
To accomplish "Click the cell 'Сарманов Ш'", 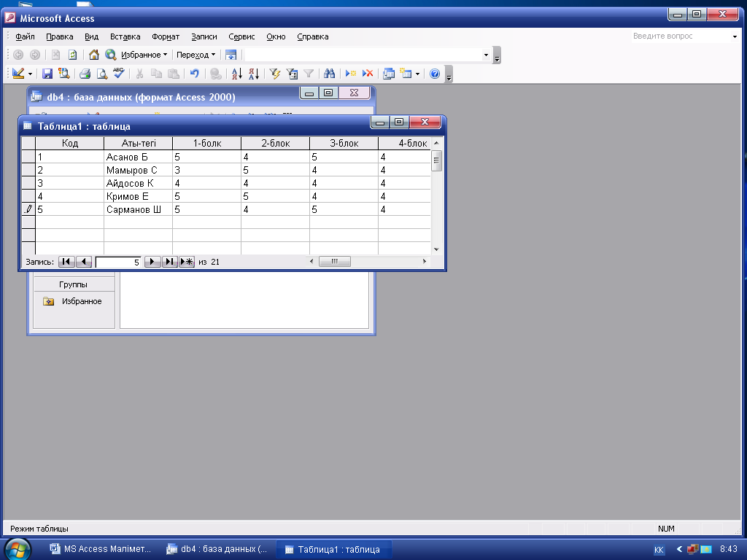I will click(138, 209).
